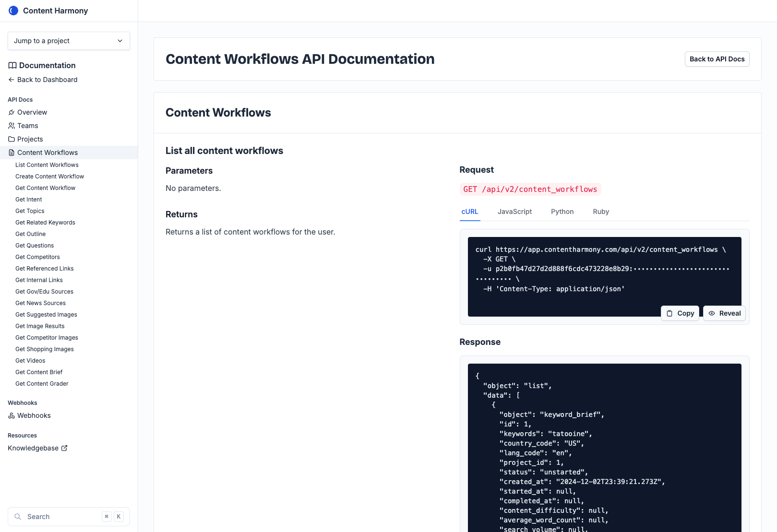Click the Webhooks icon in sidebar
The width and height of the screenshot is (777, 532).
pyautogui.click(x=12, y=415)
